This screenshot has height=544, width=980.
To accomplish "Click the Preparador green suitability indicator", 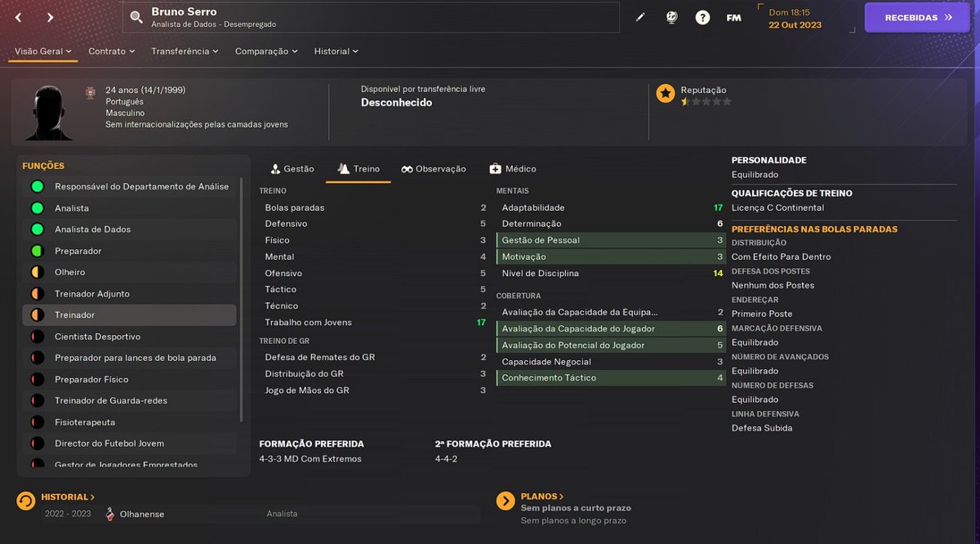I will 37,251.
